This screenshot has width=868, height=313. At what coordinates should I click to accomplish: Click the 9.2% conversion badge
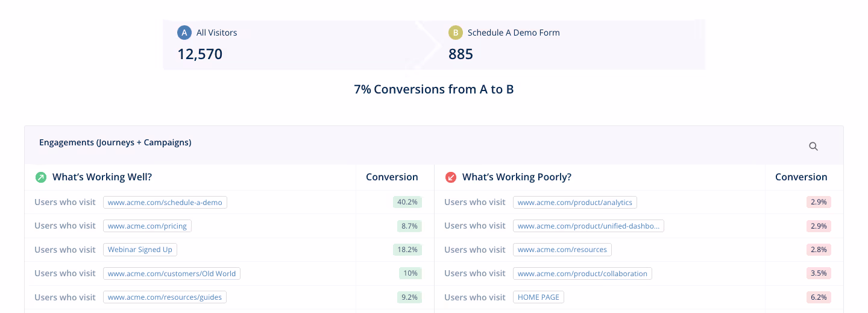click(x=410, y=297)
